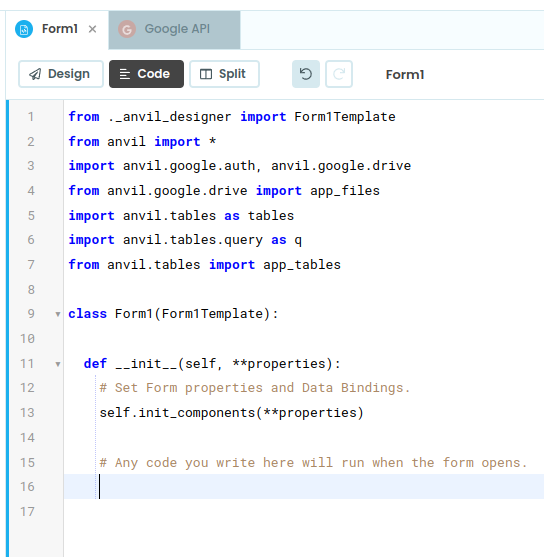Click 'anvil.google.drive' on line 3
This screenshot has height=557, width=544.
(x=341, y=166)
